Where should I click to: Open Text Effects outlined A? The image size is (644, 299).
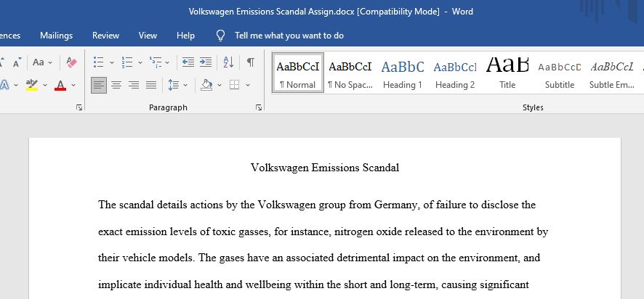coord(4,85)
